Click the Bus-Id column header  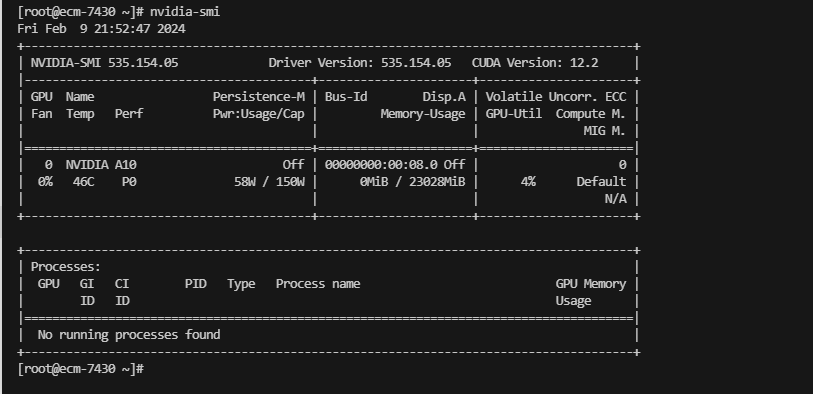click(x=346, y=97)
